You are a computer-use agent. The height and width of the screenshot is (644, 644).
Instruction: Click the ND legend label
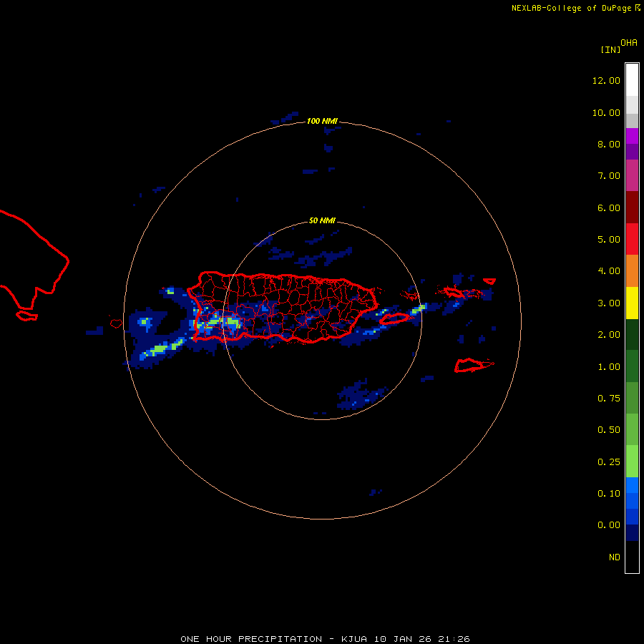pyautogui.click(x=615, y=557)
